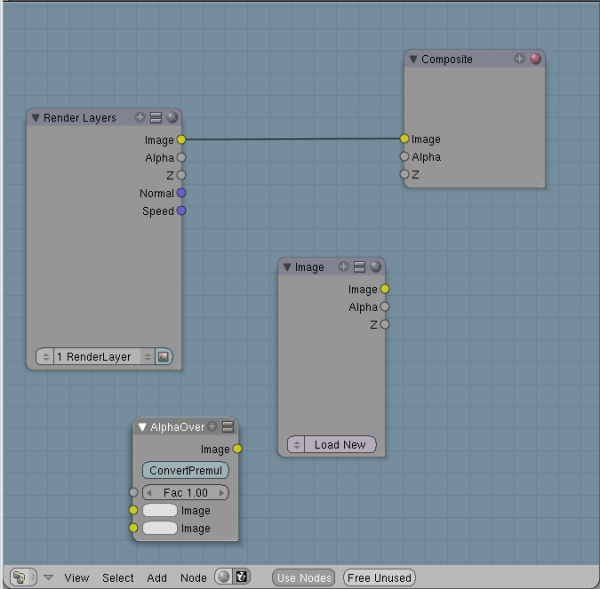
Task: Click the Fac 1.00 slider field
Action: tap(186, 493)
